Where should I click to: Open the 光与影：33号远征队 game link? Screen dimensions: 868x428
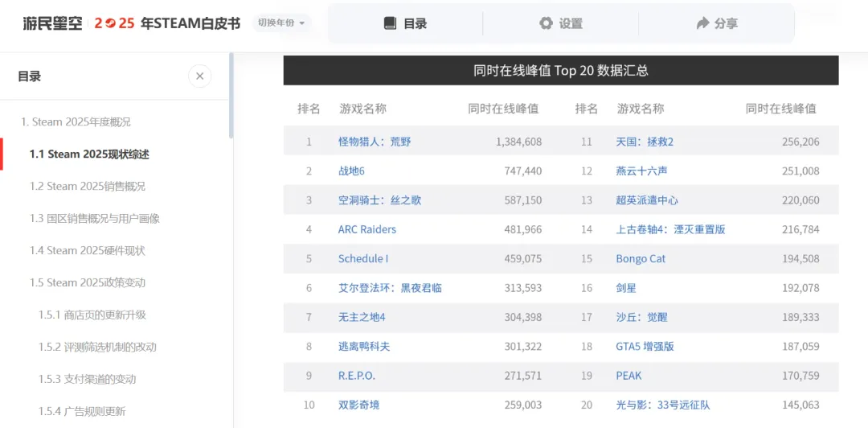pyautogui.click(x=662, y=405)
